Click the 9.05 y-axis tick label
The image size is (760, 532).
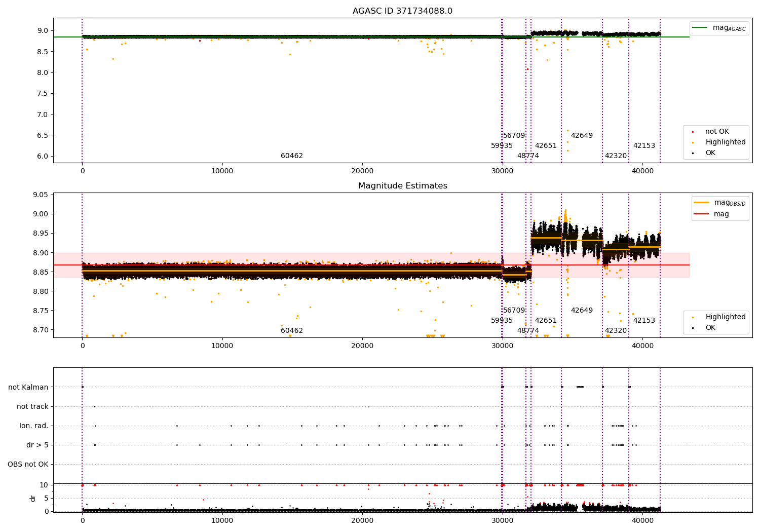[x=40, y=195]
